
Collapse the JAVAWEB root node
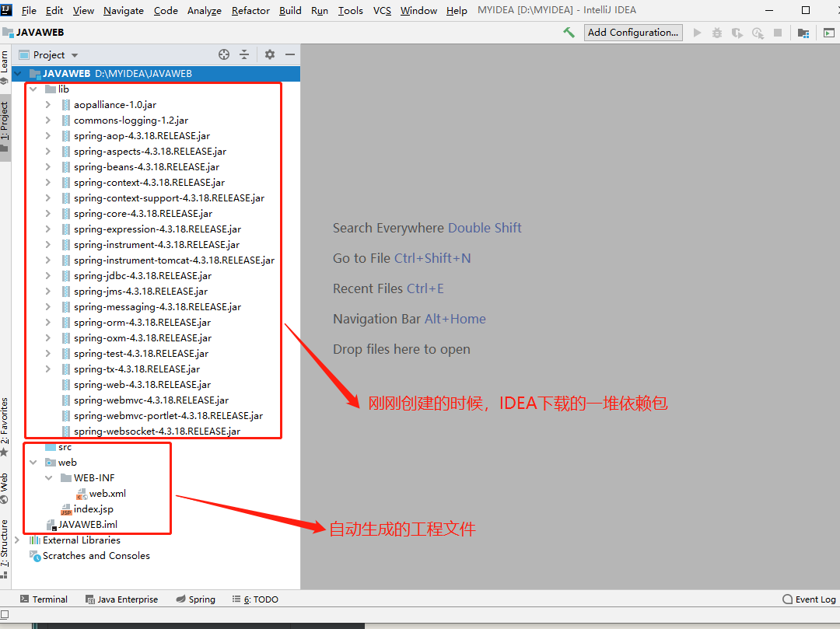[18, 73]
